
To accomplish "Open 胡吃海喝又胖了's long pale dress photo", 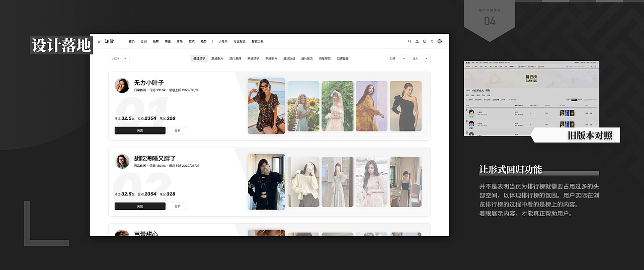I will coord(338,182).
